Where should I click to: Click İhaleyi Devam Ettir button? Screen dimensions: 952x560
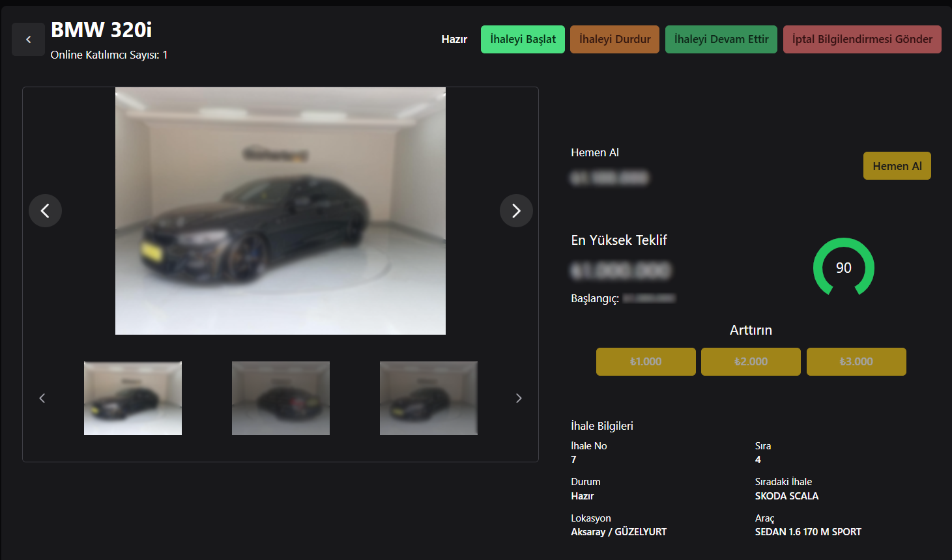point(721,39)
